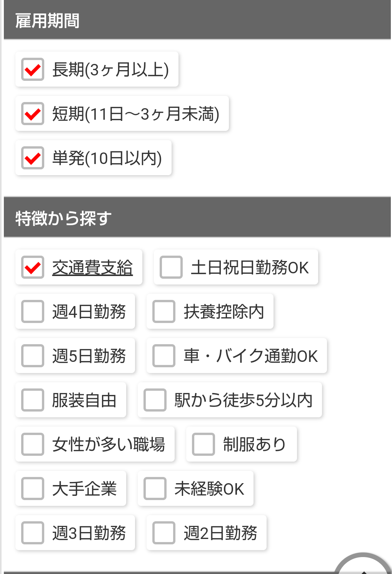Check the 週4日勤務 box
This screenshot has width=392, height=574.
coord(33,312)
